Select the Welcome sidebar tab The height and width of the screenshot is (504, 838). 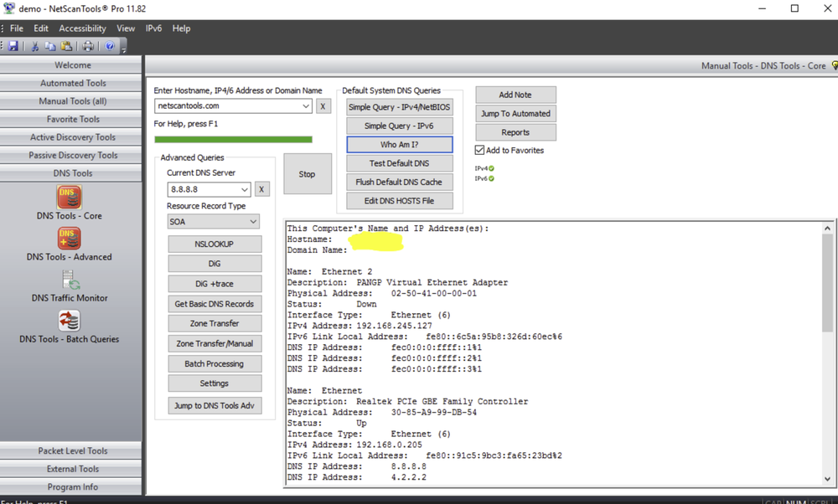[x=71, y=65]
